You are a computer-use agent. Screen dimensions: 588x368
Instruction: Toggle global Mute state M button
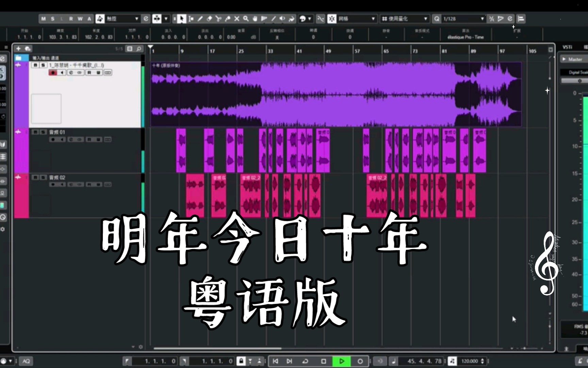coord(43,19)
